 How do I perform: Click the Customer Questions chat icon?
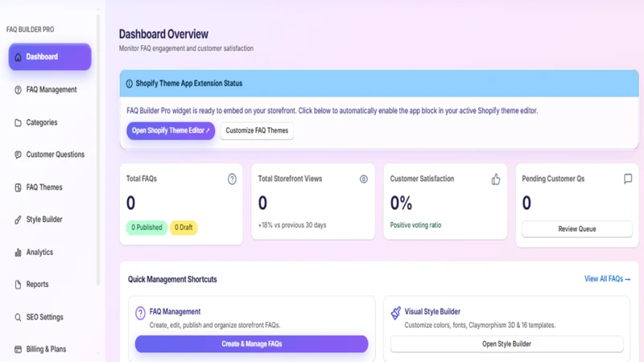(x=18, y=154)
